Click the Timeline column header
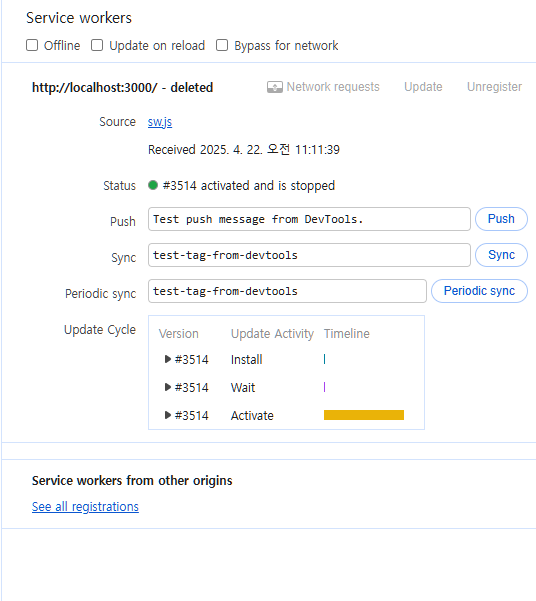The image size is (536, 601). (347, 333)
